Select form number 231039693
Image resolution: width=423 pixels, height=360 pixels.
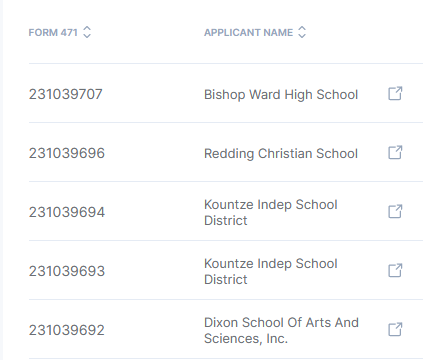(67, 271)
